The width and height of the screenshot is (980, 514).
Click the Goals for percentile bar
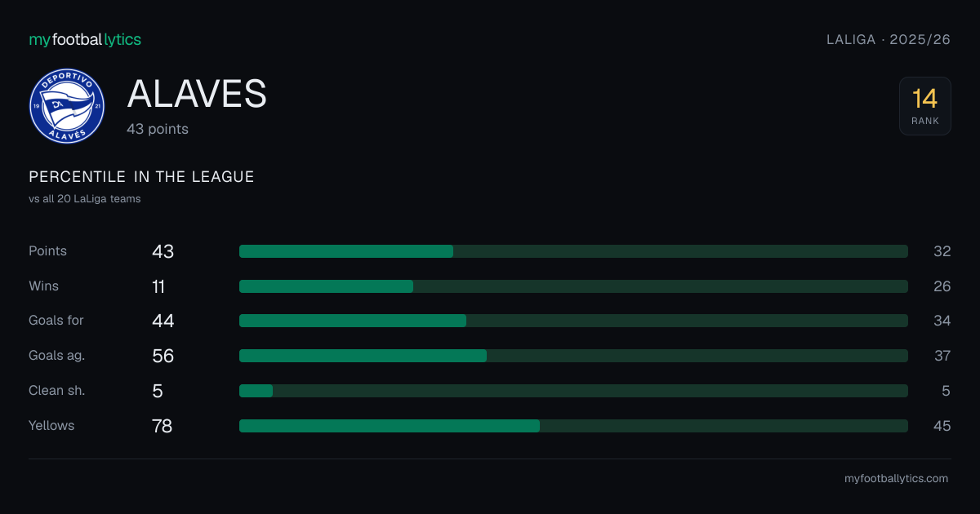click(x=573, y=321)
